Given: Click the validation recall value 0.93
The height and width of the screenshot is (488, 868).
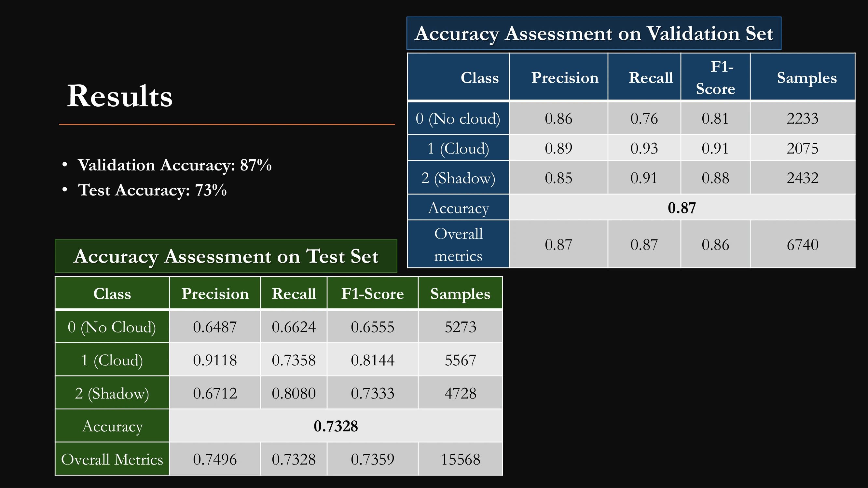Looking at the screenshot, I should tap(644, 148).
